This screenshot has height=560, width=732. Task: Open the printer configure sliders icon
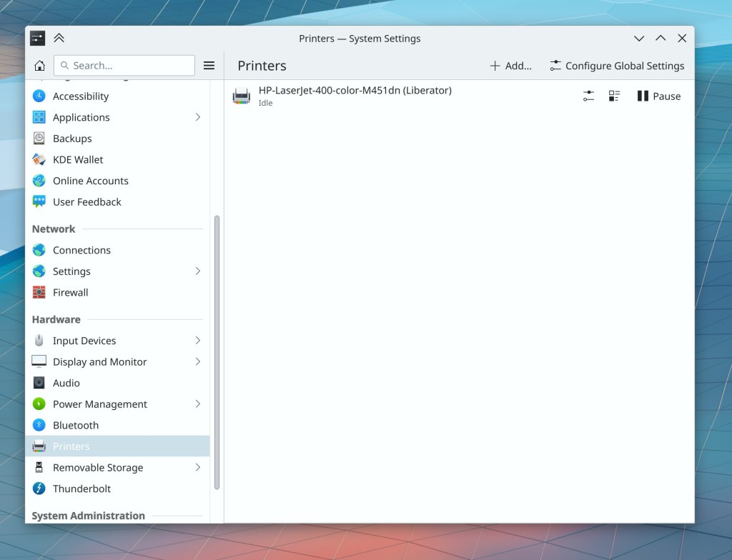pyautogui.click(x=588, y=96)
